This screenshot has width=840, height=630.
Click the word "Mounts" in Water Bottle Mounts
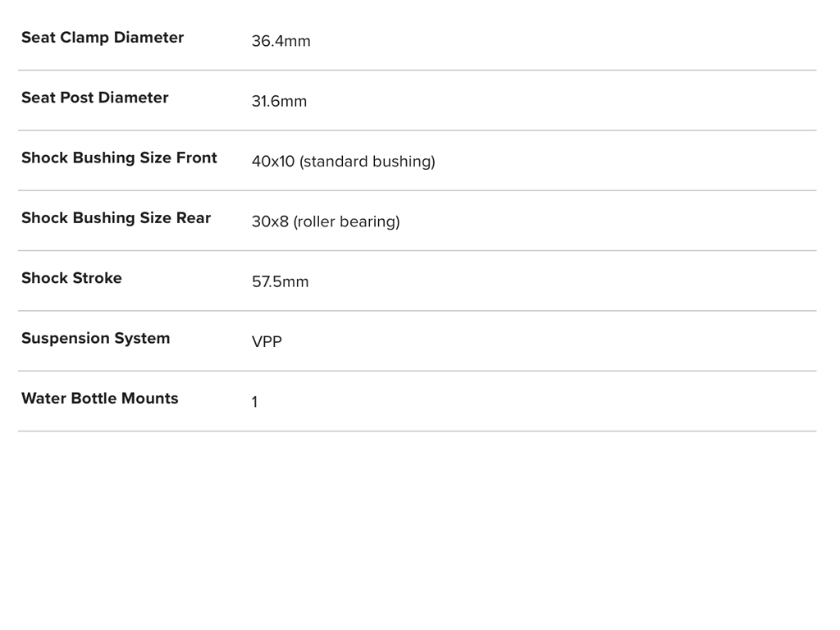coord(149,399)
